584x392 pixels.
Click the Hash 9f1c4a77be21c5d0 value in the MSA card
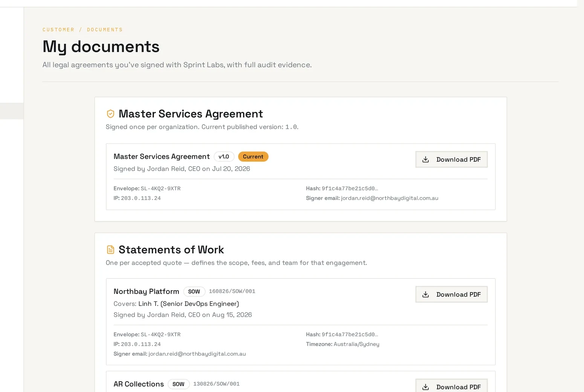(x=350, y=188)
